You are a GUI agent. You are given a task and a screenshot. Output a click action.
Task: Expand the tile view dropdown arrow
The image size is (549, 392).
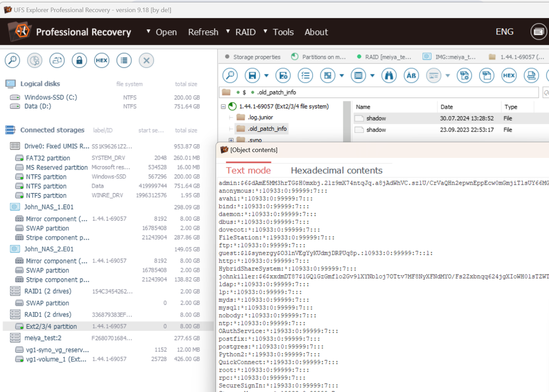coord(342,76)
